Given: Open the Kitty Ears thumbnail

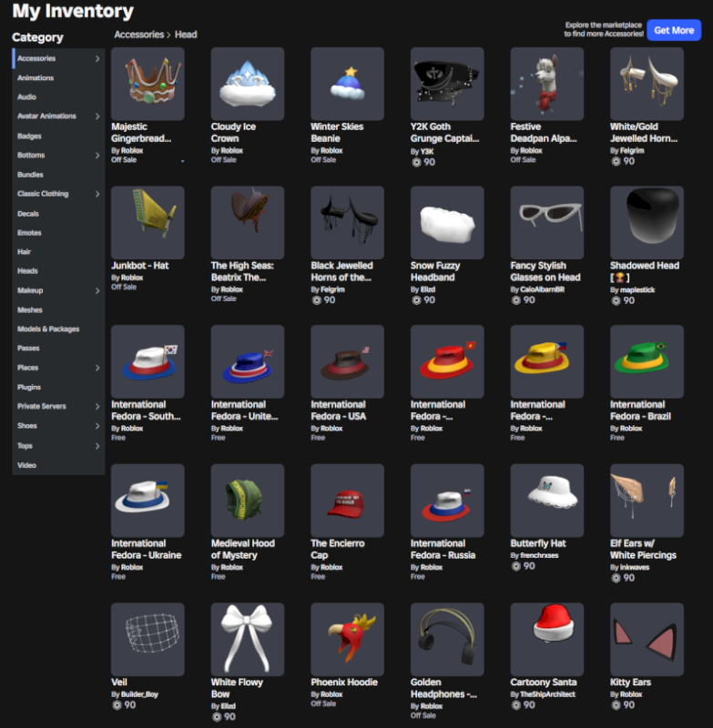Looking at the screenshot, I should (x=647, y=640).
